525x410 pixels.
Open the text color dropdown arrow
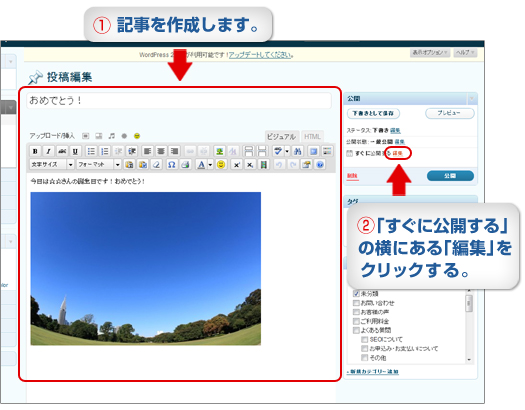(x=210, y=165)
